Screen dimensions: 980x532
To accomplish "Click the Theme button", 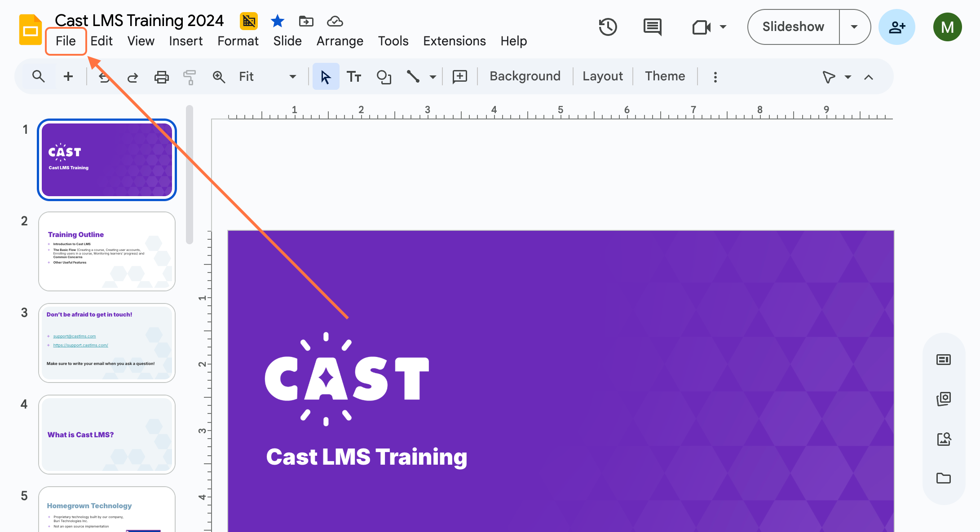I will coord(665,76).
